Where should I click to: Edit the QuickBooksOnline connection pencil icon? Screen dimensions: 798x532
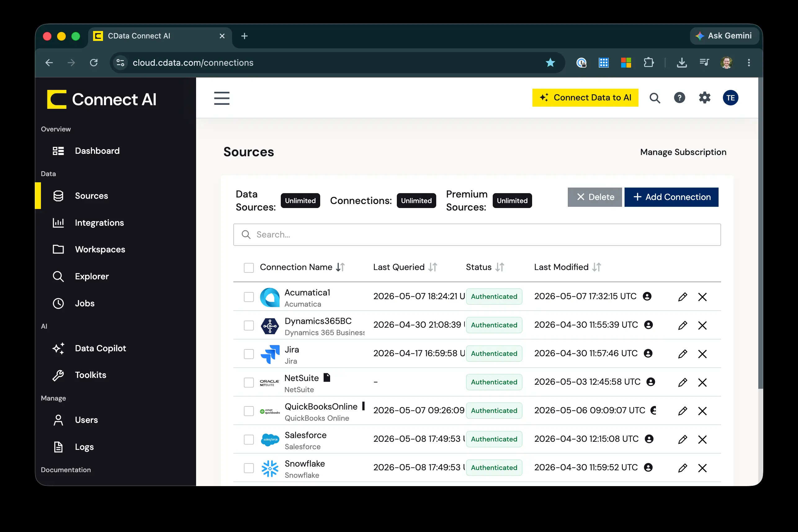683,411
